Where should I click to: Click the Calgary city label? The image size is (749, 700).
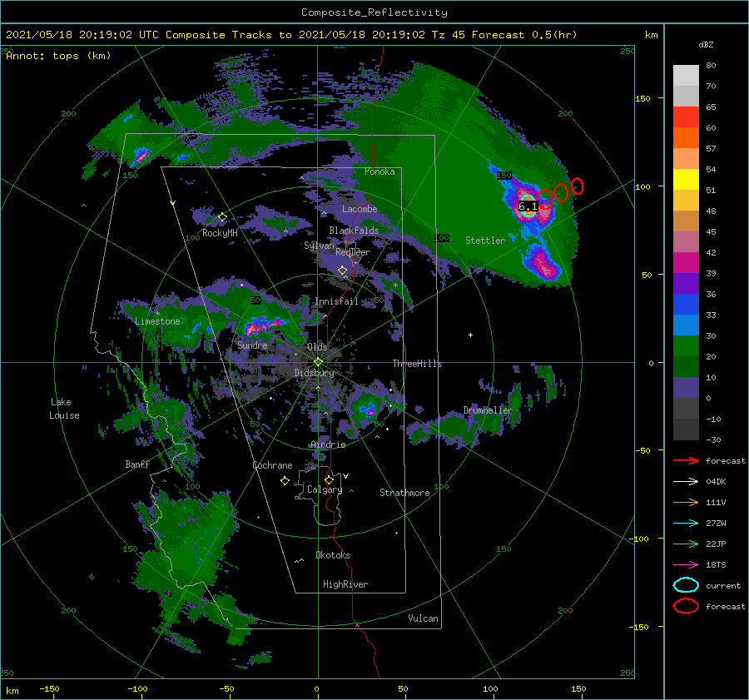pos(325,489)
